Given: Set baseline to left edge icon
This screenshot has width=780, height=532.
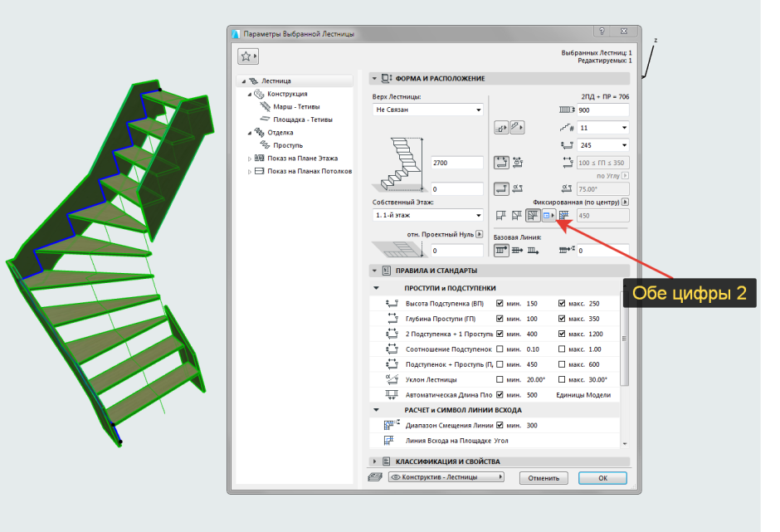Looking at the screenshot, I should coord(501,251).
